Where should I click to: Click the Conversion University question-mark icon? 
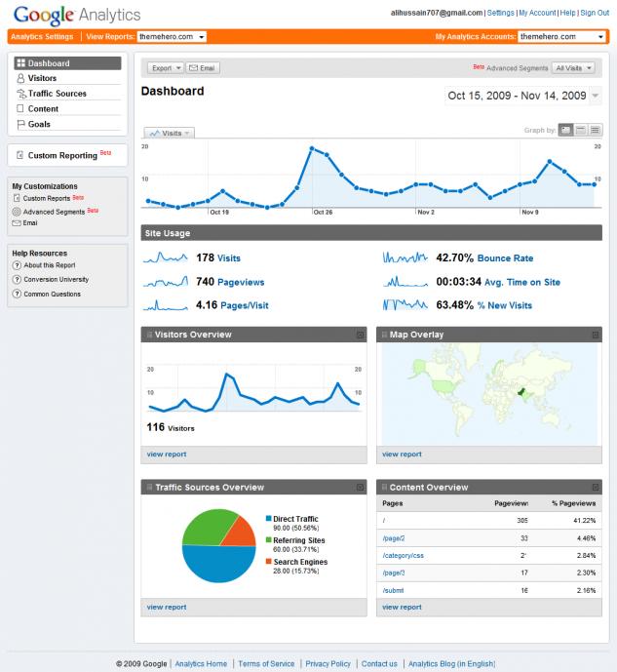(17, 279)
